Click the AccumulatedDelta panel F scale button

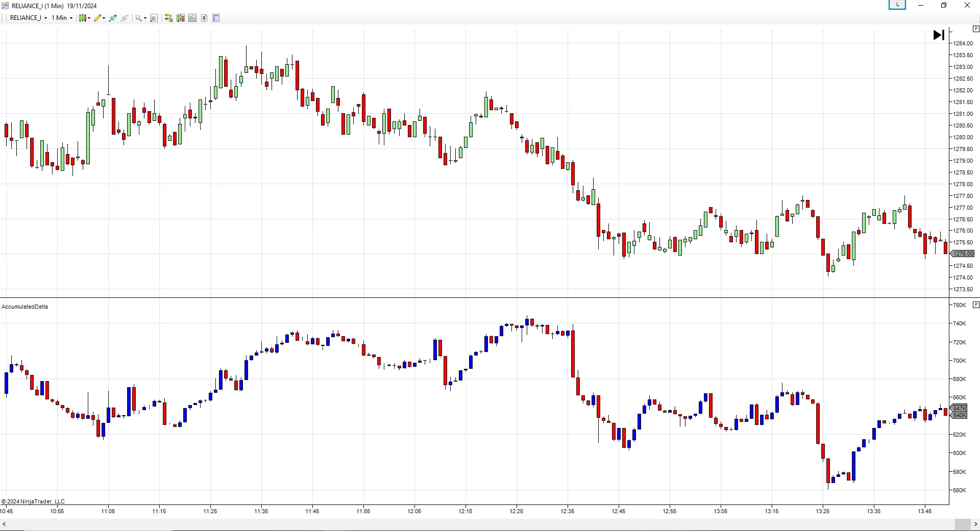976,305
